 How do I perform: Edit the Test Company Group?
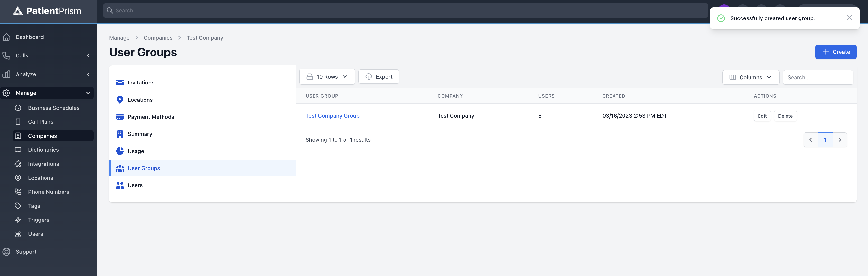762,116
